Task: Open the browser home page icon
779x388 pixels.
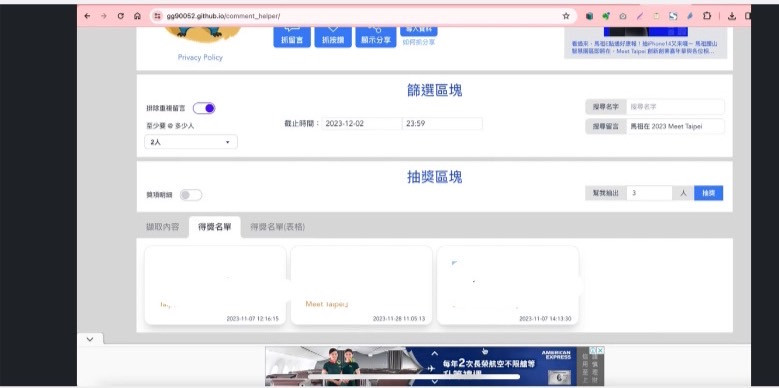Action: (138, 16)
